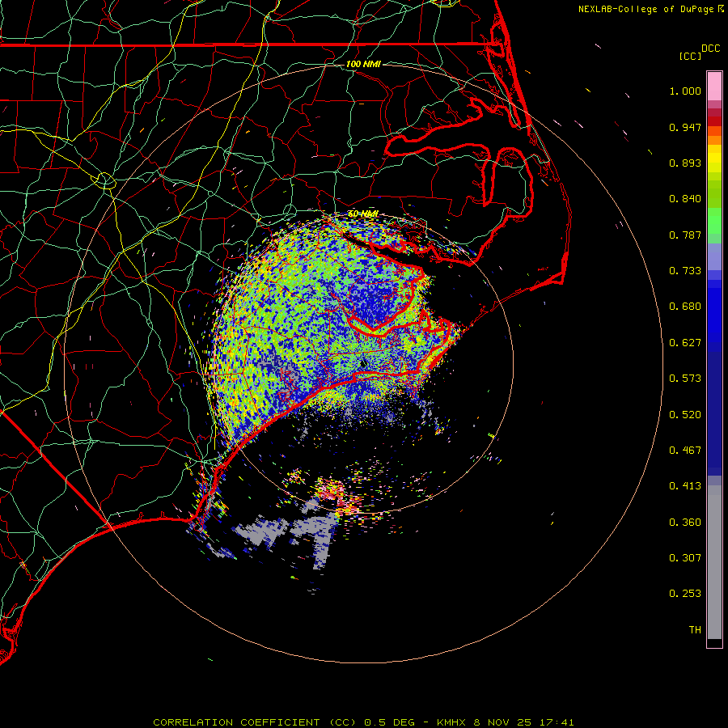Click the 50 NMI range ring label
The height and width of the screenshot is (728, 728).
[x=363, y=214]
